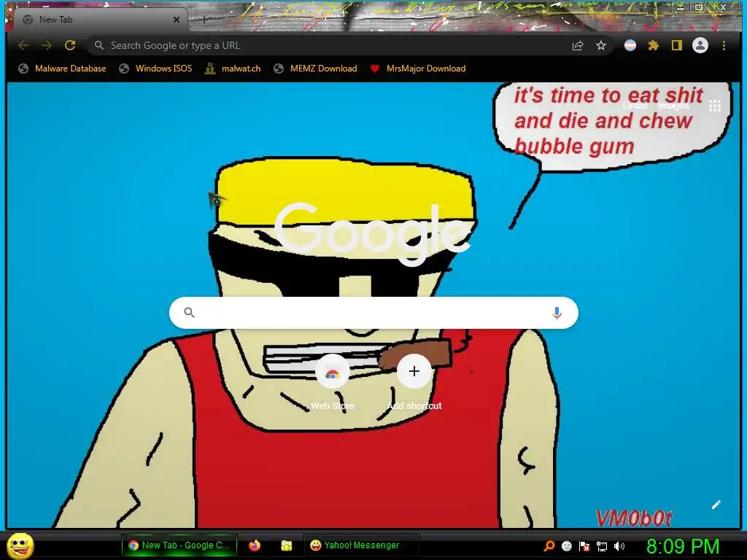Customize this page with pencil icon

click(x=716, y=505)
